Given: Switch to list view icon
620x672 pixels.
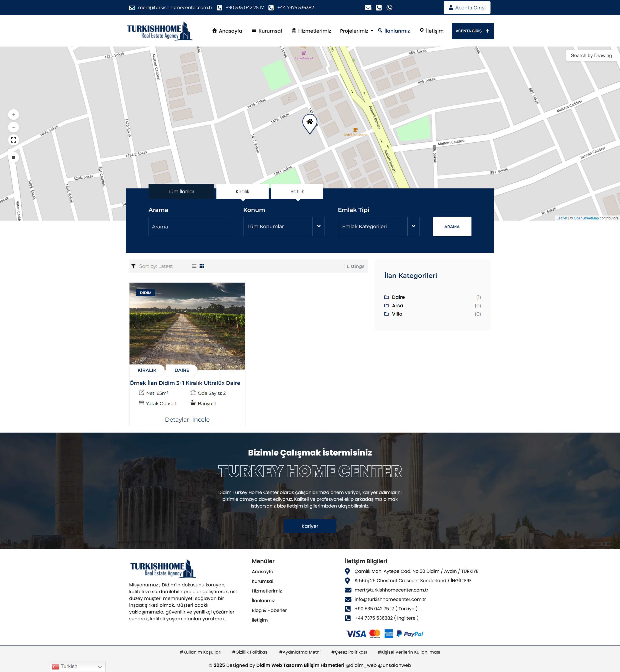Looking at the screenshot, I should click(x=194, y=266).
